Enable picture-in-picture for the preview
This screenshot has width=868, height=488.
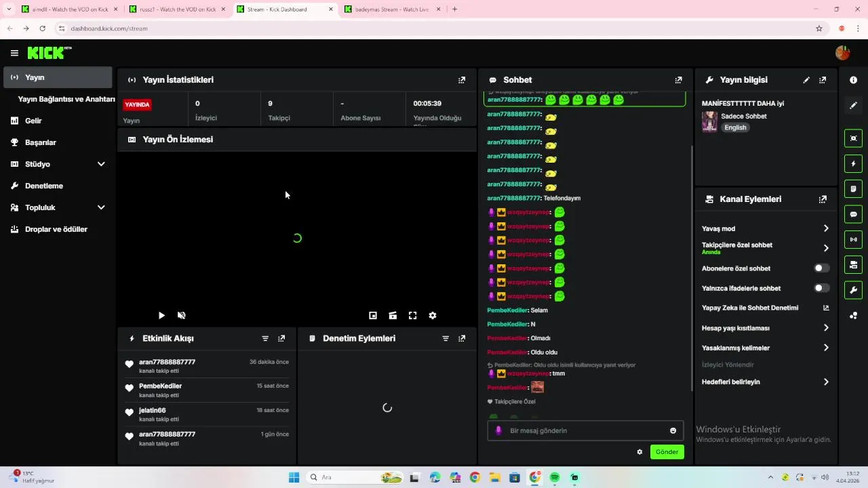[x=373, y=315]
